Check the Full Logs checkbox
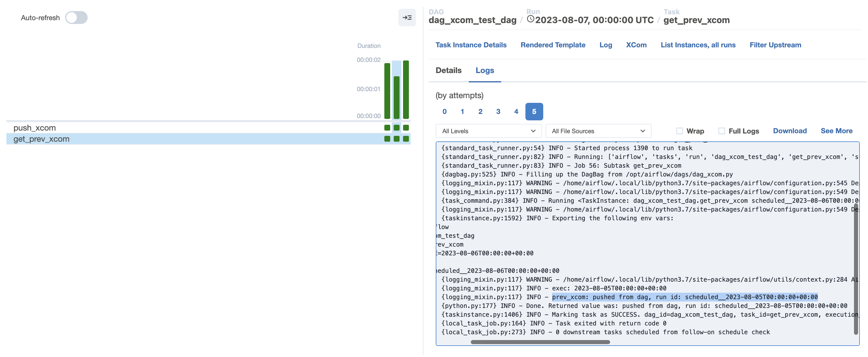This screenshot has width=868, height=357. point(721,131)
